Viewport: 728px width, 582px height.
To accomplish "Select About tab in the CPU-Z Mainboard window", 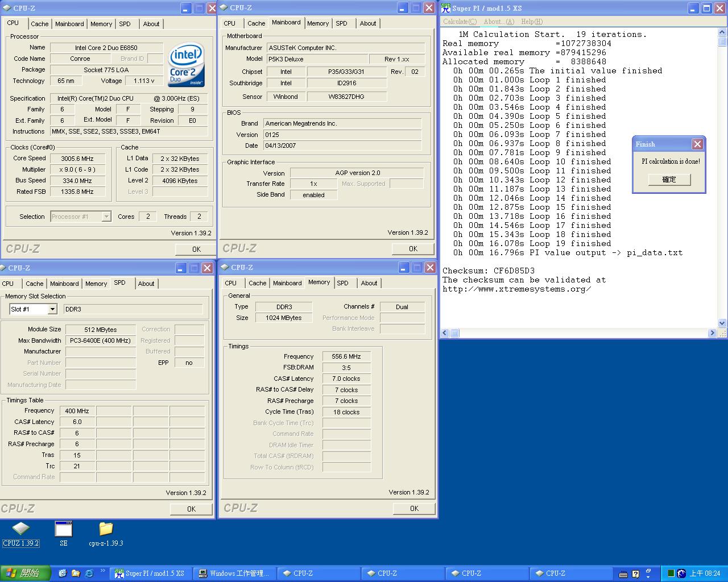I will (368, 23).
